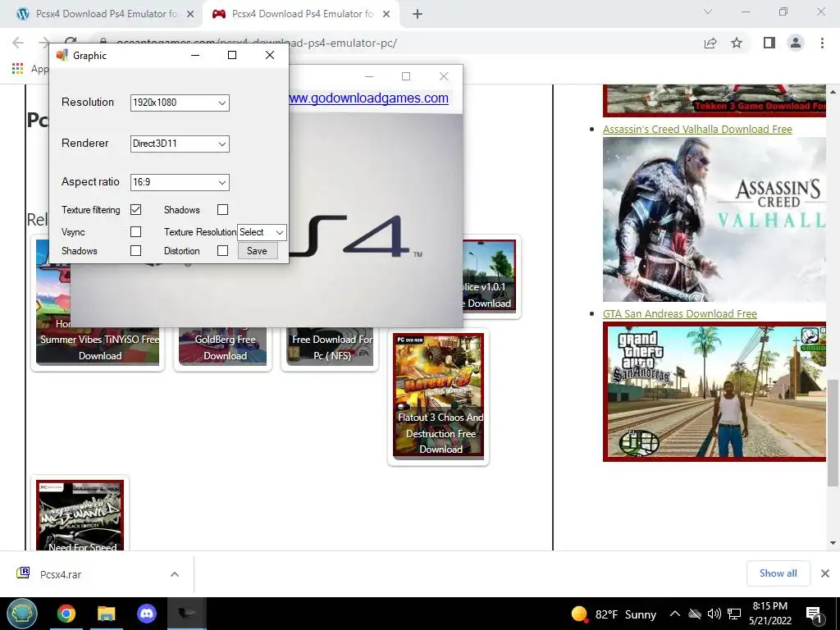Enable the Distortion checkbox
The height and width of the screenshot is (630, 840).
coord(223,250)
